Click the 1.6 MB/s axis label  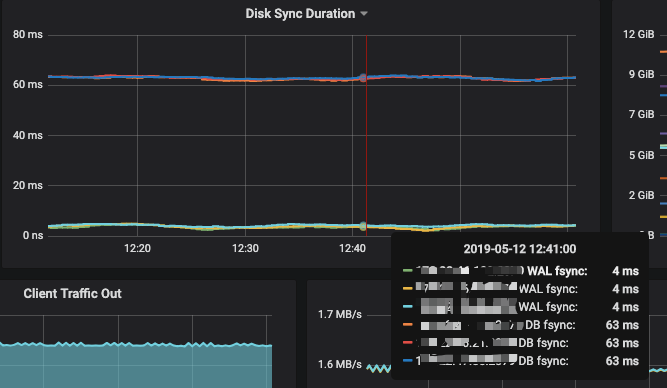340,365
